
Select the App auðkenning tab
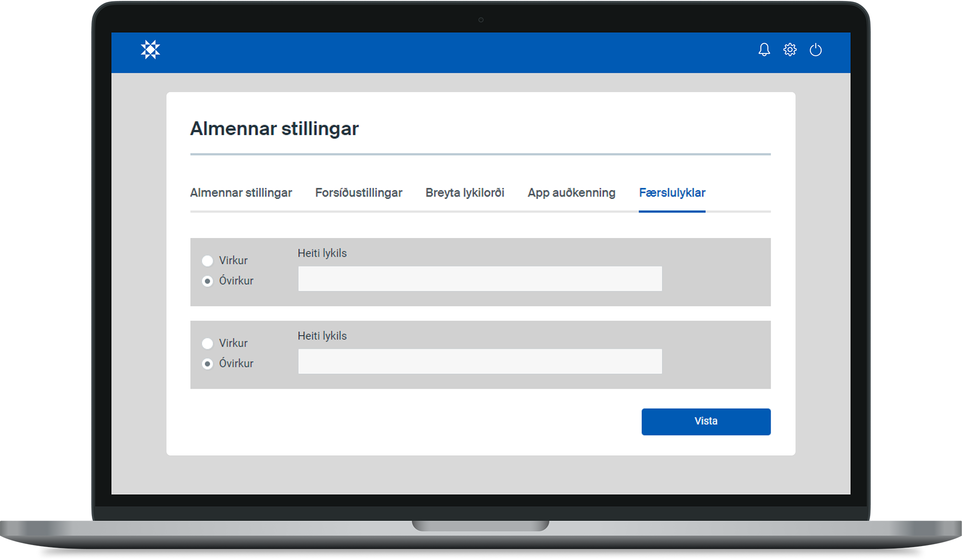571,193
